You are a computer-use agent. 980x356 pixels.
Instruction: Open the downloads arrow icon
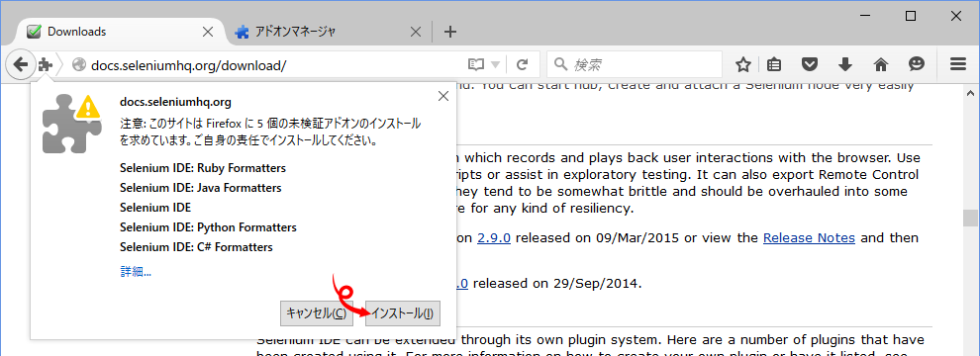[x=845, y=64]
